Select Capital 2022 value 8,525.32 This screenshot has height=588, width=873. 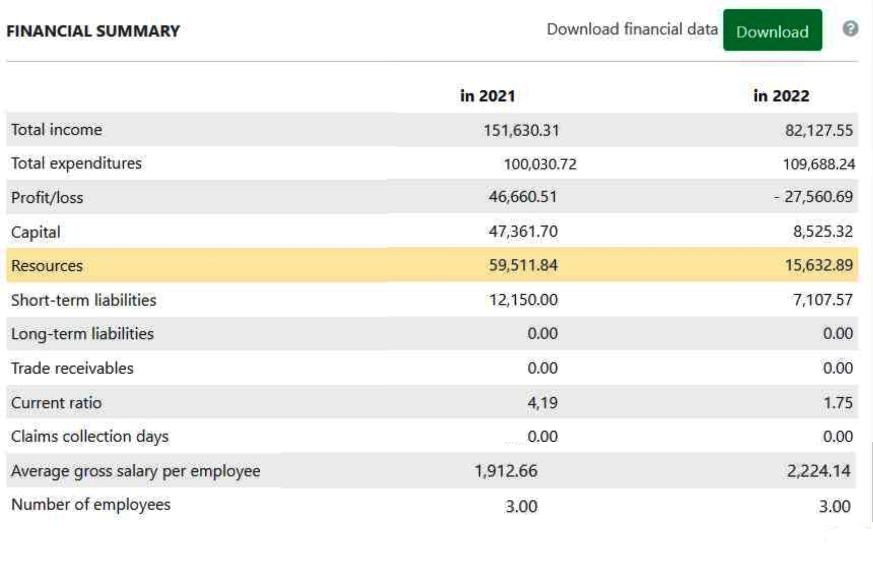click(823, 231)
